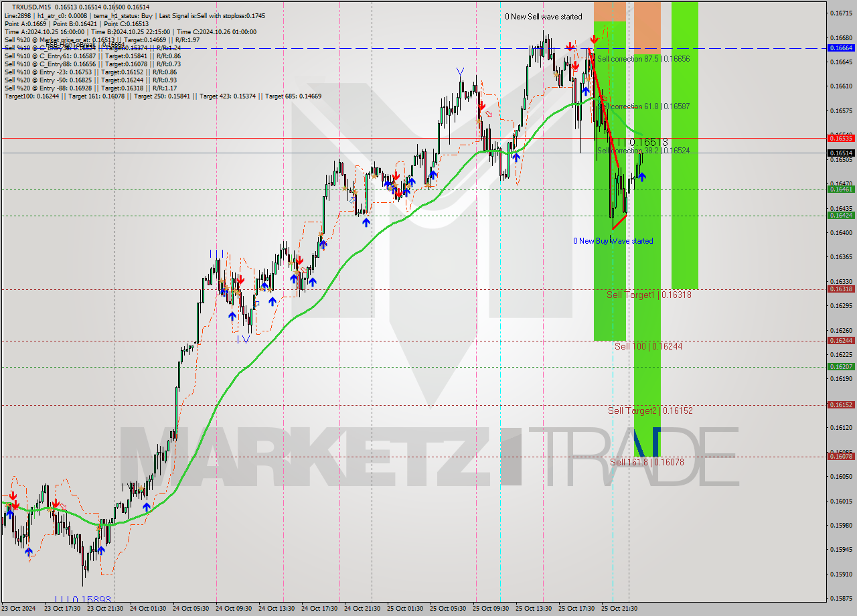Click the red 0.16244 price tag
This screenshot has height=616, width=857.
point(841,341)
